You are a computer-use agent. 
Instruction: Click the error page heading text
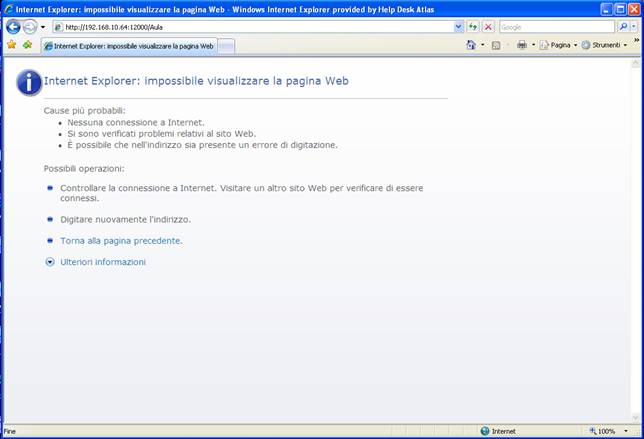click(196, 81)
